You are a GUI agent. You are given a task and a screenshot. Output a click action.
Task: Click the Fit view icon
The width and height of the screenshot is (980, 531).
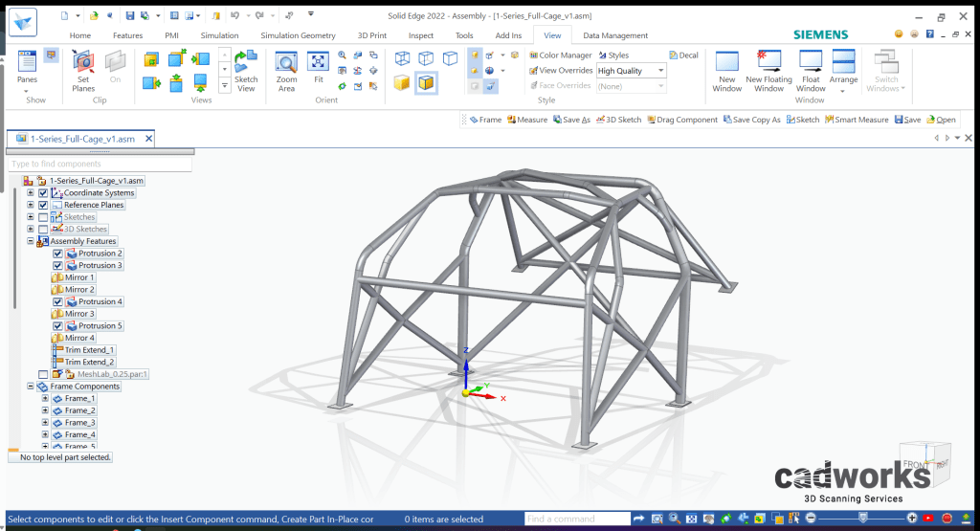319,70
